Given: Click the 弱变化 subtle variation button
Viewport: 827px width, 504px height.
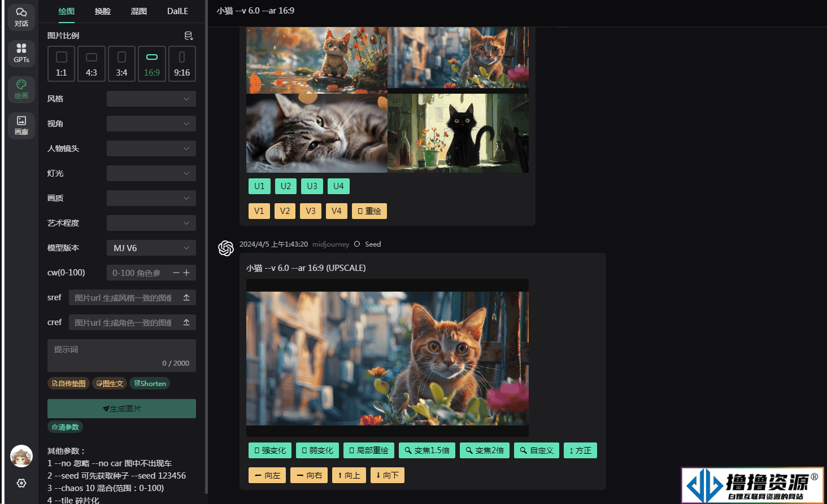Looking at the screenshot, I should (317, 450).
